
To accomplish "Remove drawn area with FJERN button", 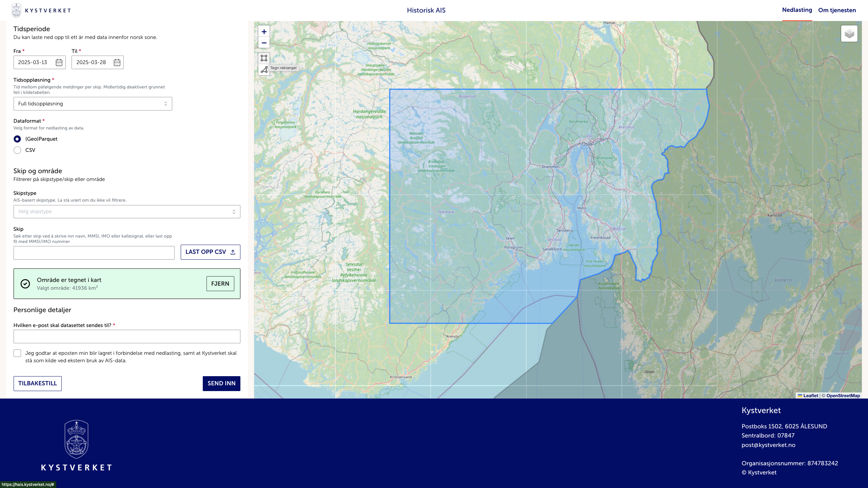I will click(220, 284).
